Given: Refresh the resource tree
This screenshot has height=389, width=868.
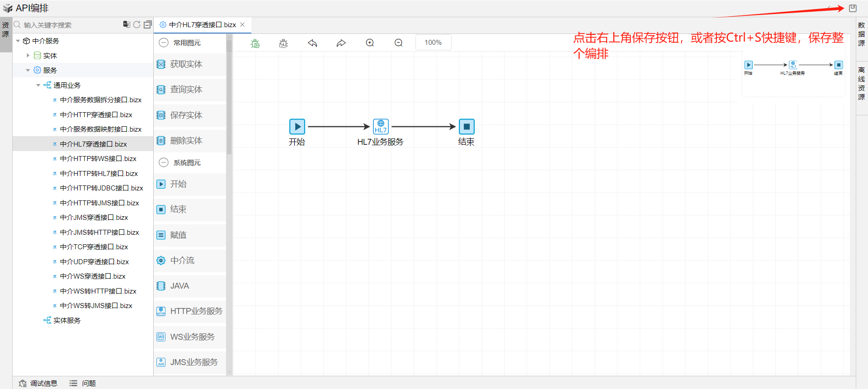Looking at the screenshot, I should coord(137,25).
